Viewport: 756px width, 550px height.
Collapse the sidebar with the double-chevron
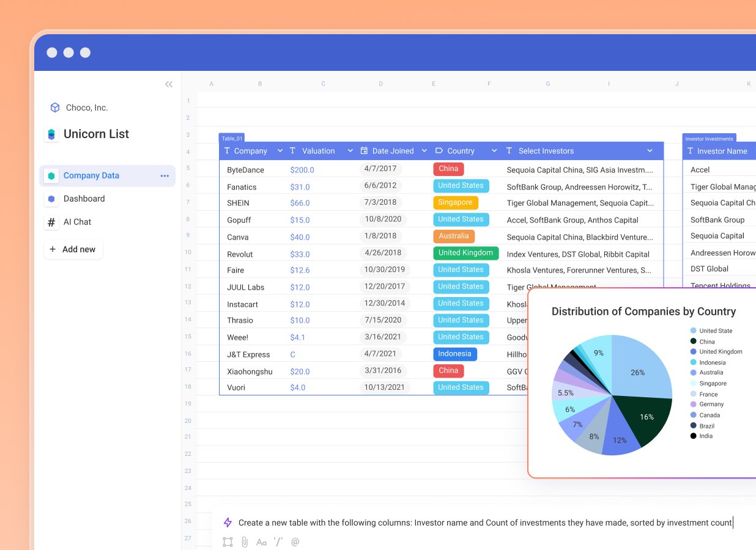[x=169, y=84]
